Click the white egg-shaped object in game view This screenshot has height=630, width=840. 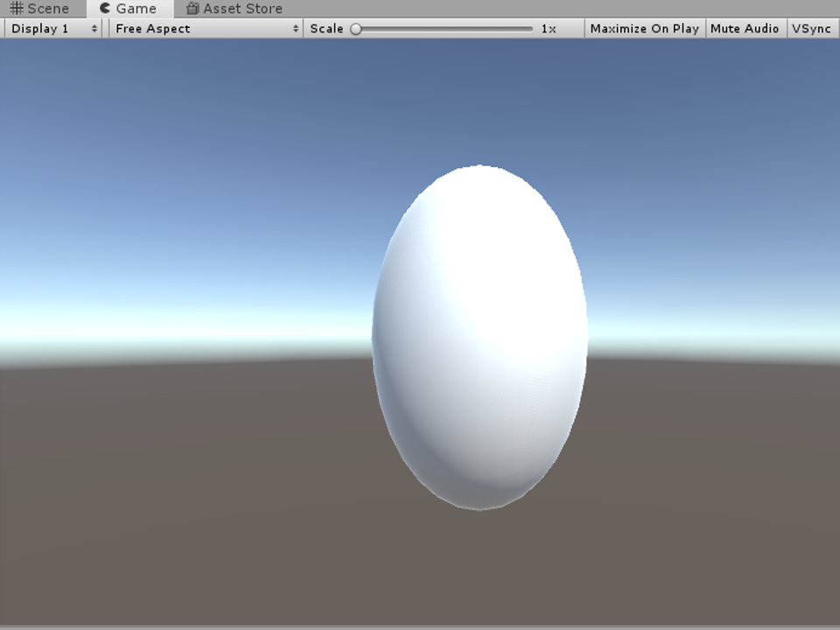tap(479, 338)
